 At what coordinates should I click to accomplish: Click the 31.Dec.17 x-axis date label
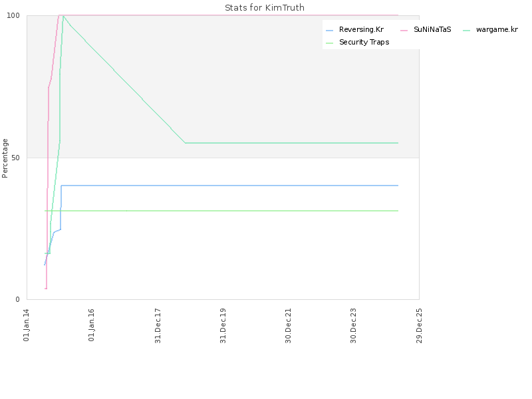(x=158, y=325)
